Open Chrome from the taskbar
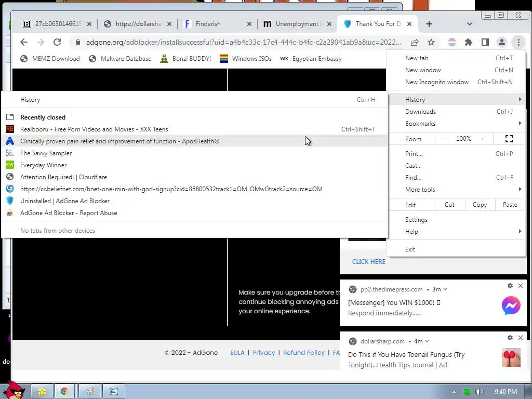Screen dimensions: 532x399 click(64, 392)
